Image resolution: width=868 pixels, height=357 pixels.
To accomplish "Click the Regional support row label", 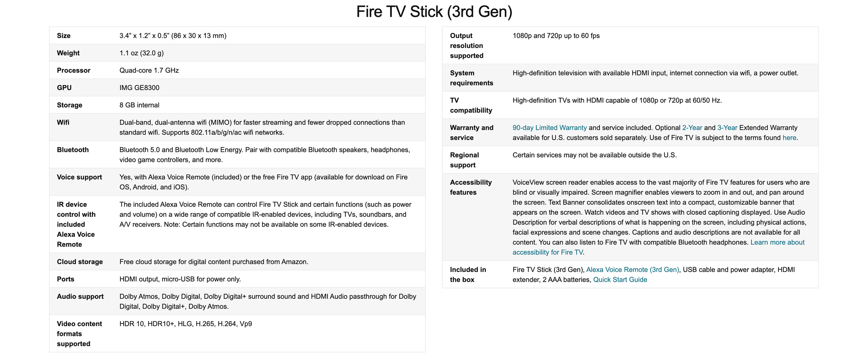I will tap(464, 160).
